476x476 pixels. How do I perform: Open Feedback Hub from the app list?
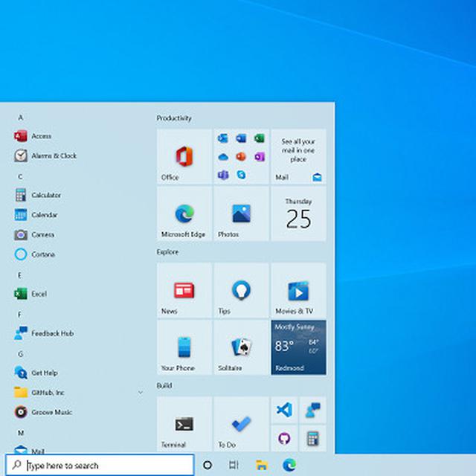click(52, 333)
